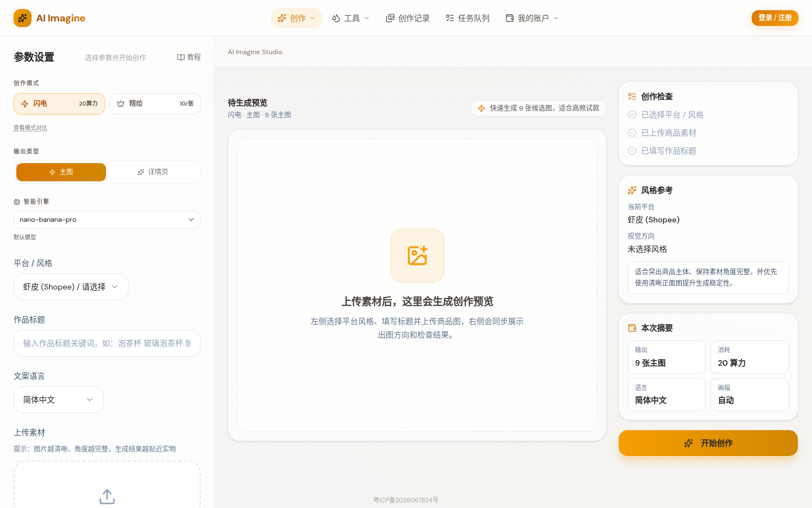Select the 精绘 creation mode
This screenshot has width=812, height=508.
[155, 104]
